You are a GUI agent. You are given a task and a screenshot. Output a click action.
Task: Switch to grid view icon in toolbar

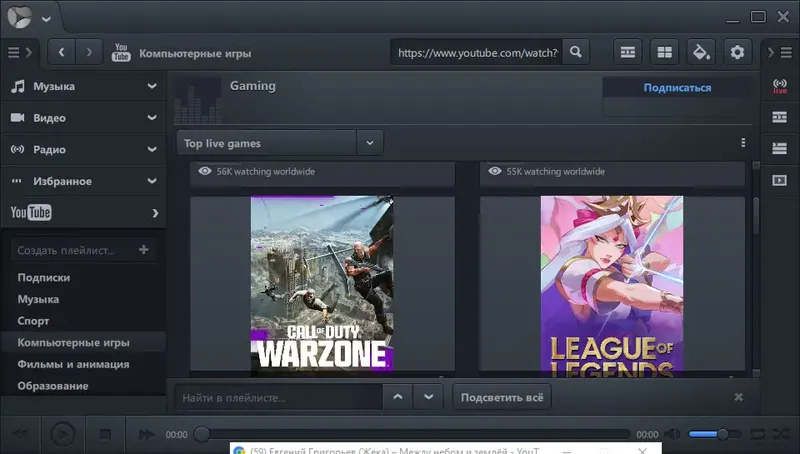point(664,52)
